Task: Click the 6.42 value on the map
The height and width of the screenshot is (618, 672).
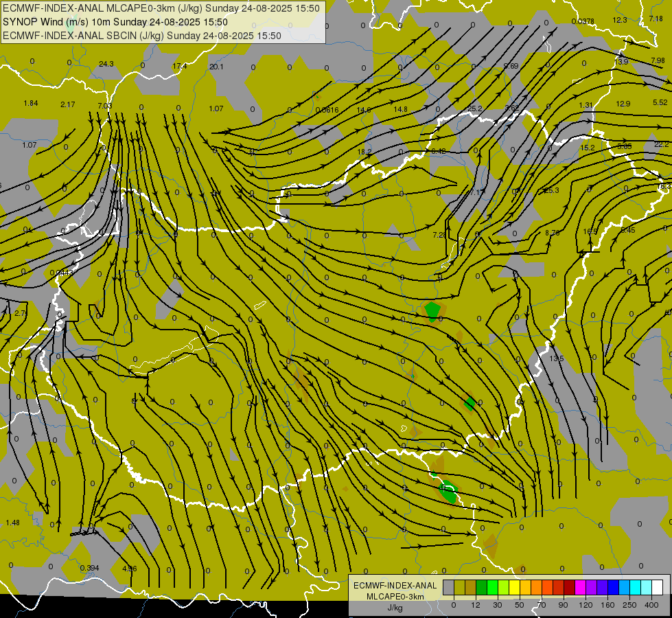Action: pyautogui.click(x=439, y=151)
